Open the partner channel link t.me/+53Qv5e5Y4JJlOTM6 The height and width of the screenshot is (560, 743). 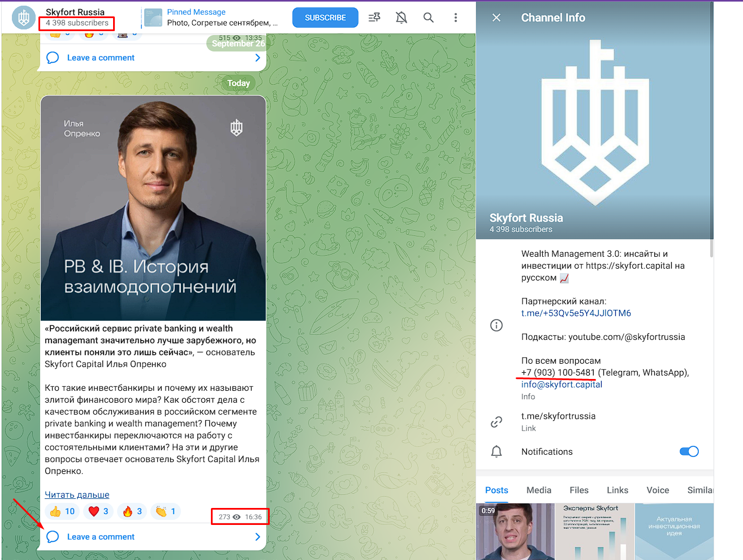[x=576, y=313]
